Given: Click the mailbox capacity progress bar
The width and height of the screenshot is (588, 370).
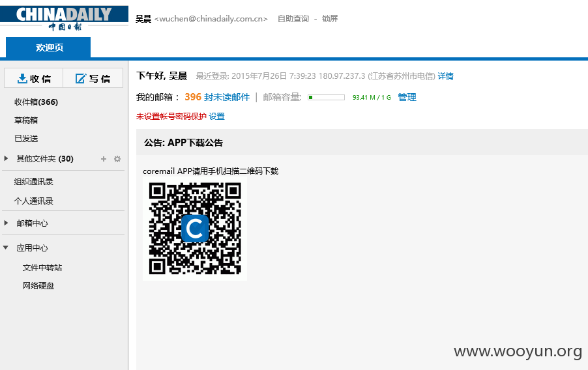Looking at the screenshot, I should pos(326,98).
